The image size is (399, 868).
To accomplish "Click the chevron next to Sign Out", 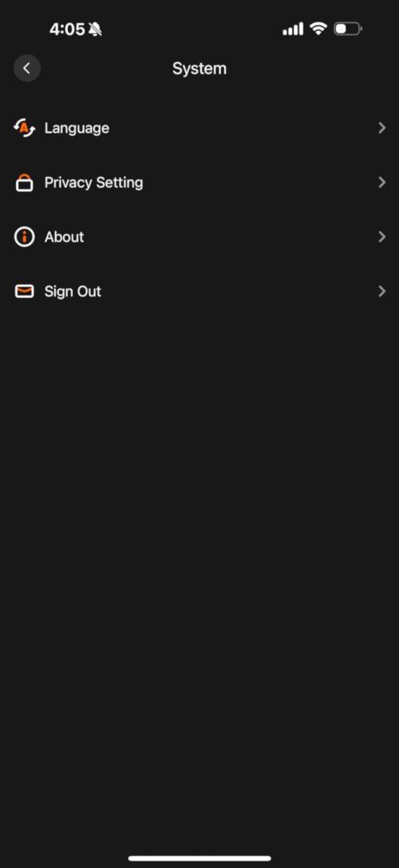I will [382, 292].
